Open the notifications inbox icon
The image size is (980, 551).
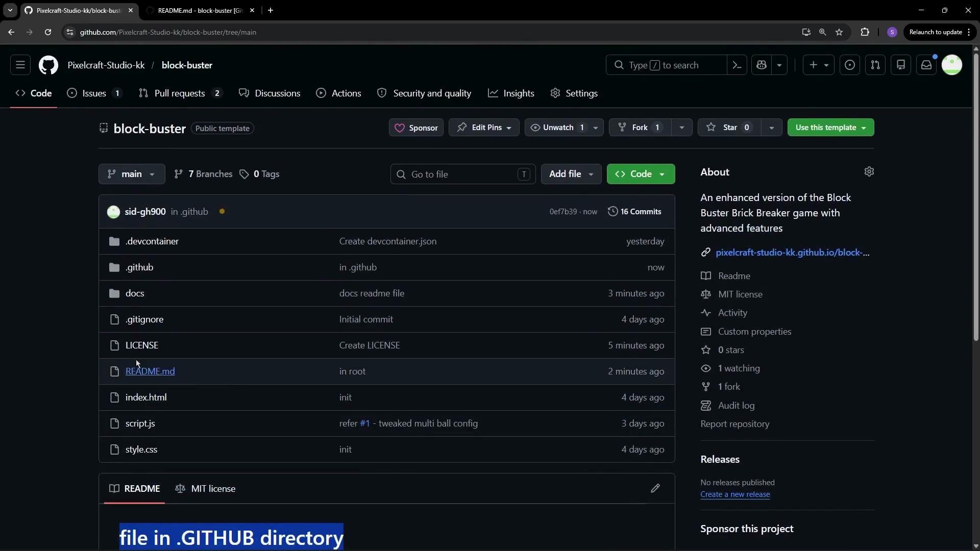tap(926, 65)
